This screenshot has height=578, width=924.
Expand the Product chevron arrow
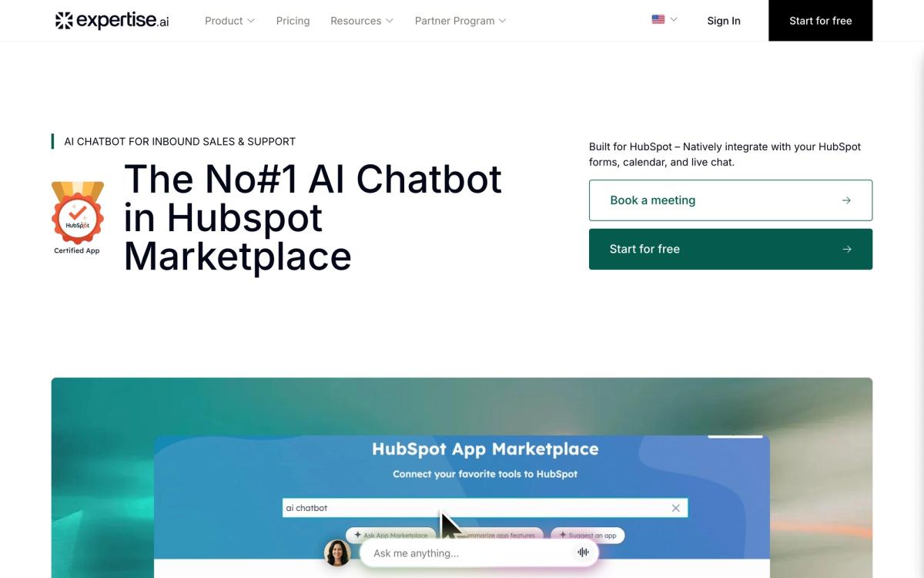(x=250, y=21)
